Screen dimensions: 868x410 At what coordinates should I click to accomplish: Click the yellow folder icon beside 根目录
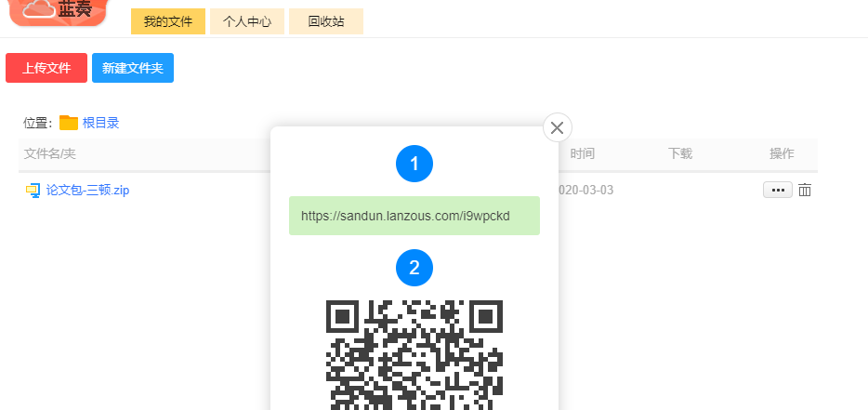tap(69, 123)
